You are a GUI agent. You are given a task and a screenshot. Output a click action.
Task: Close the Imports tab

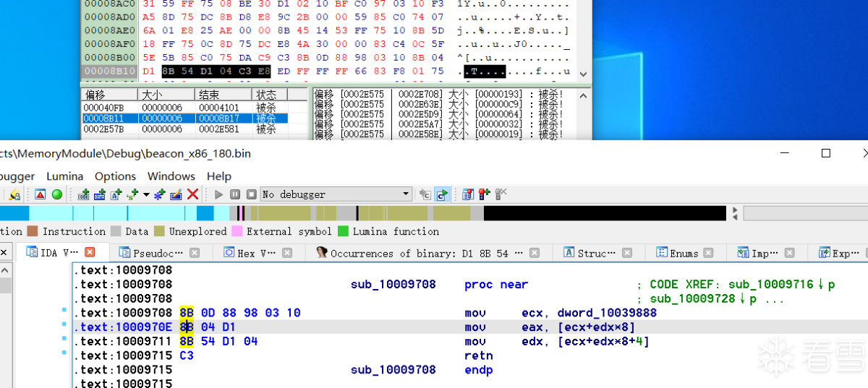(791, 253)
